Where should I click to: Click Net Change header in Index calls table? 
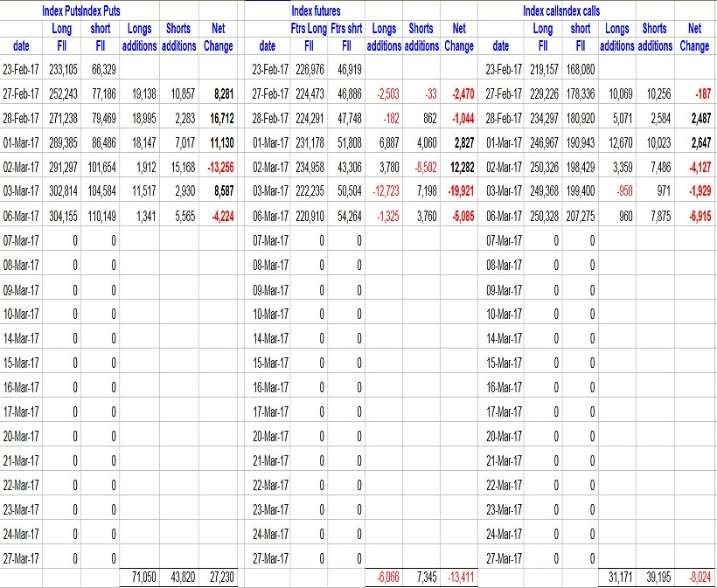pos(695,37)
